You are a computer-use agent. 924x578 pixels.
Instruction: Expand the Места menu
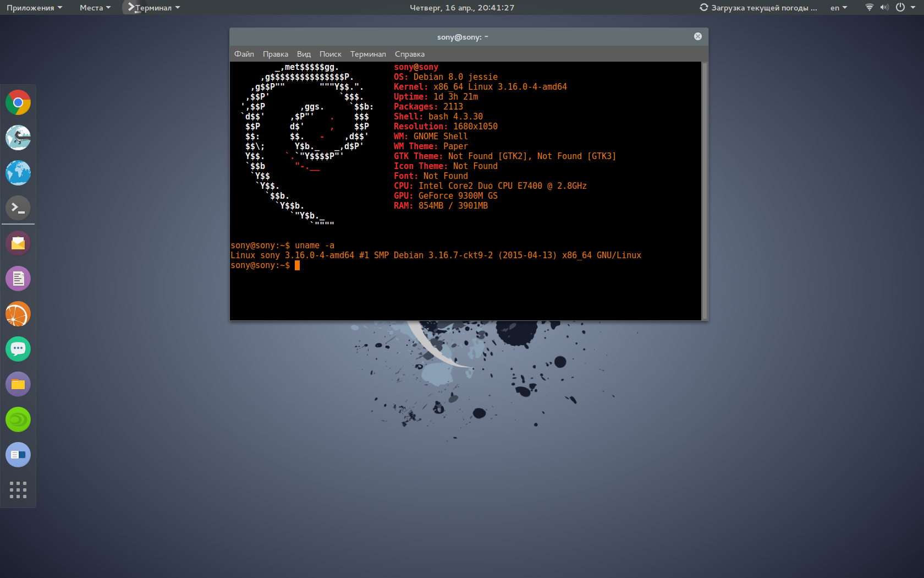tap(95, 8)
